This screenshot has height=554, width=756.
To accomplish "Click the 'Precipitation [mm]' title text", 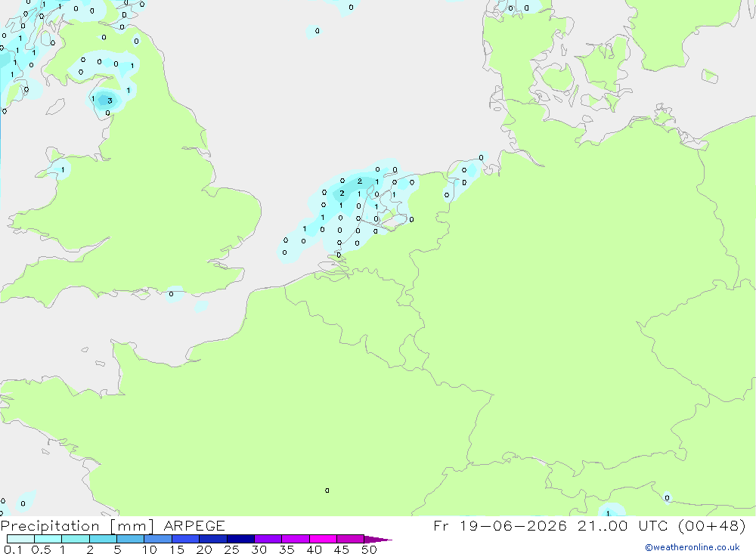I will (x=77, y=526).
